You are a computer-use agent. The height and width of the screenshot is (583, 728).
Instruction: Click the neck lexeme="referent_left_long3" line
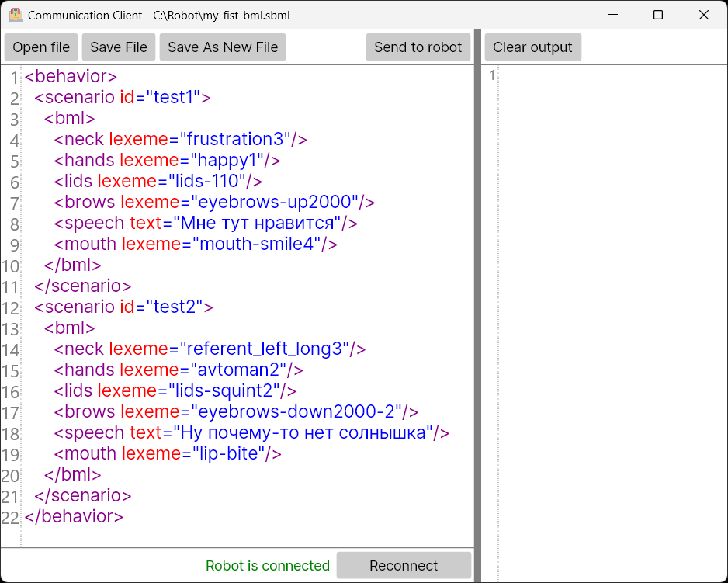(210, 349)
